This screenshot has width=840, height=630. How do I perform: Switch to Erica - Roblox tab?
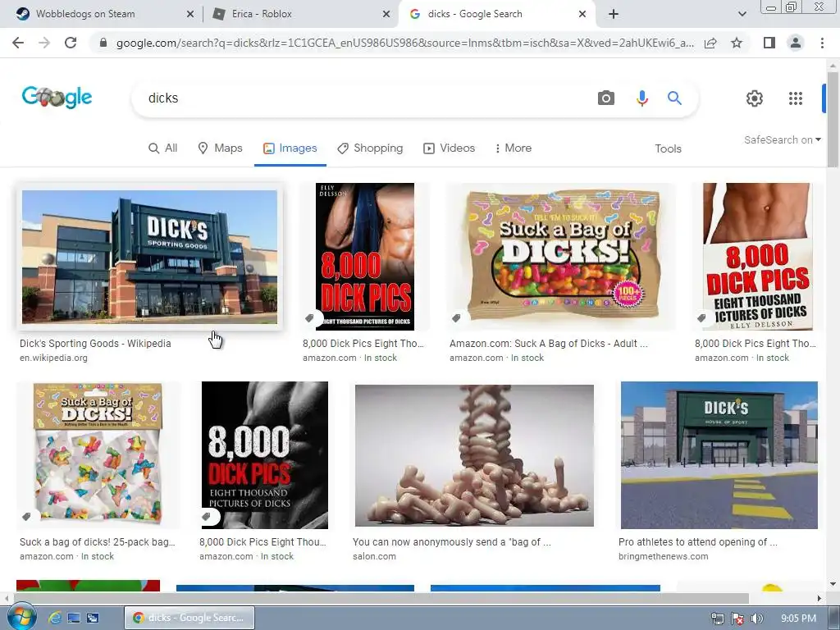point(300,14)
